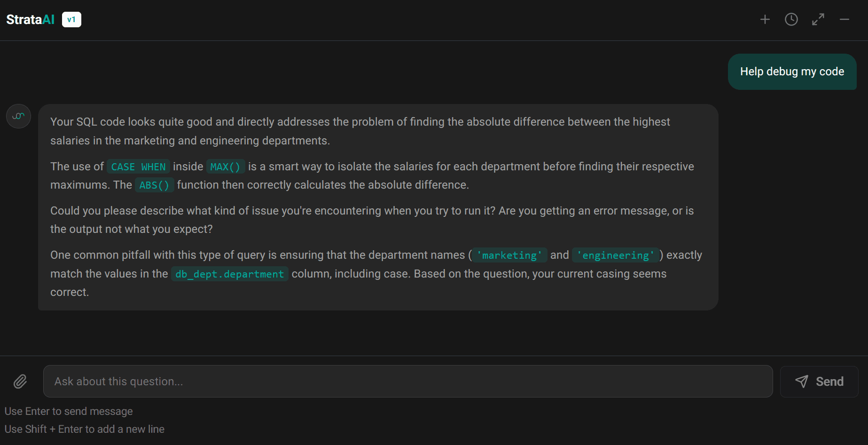Click the StrataAI logo title
Image resolution: width=868 pixels, height=445 pixels.
[x=31, y=19]
